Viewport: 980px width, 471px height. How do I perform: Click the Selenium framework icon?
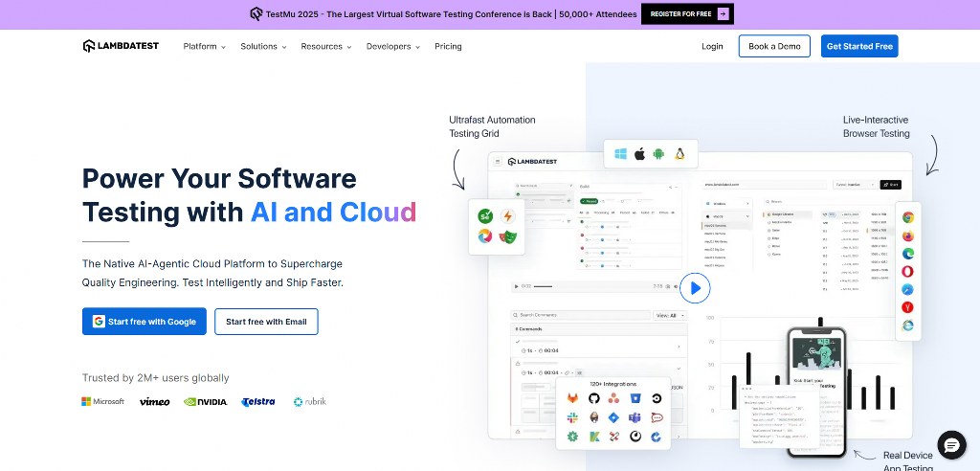pyautogui.click(x=485, y=216)
